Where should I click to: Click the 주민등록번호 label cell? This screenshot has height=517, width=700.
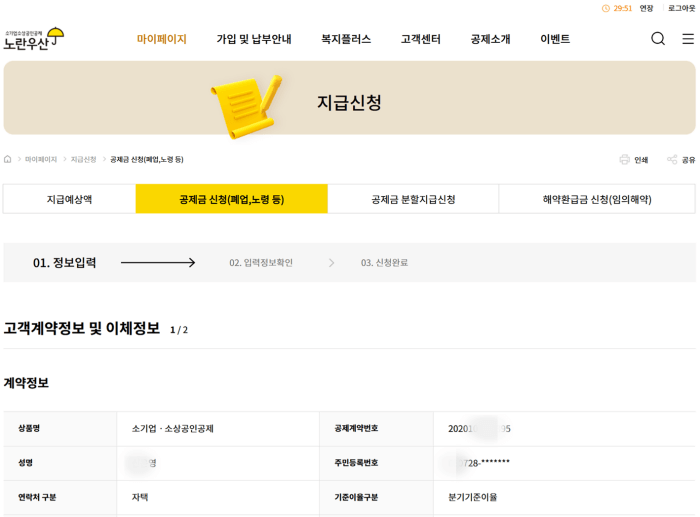tap(376, 463)
